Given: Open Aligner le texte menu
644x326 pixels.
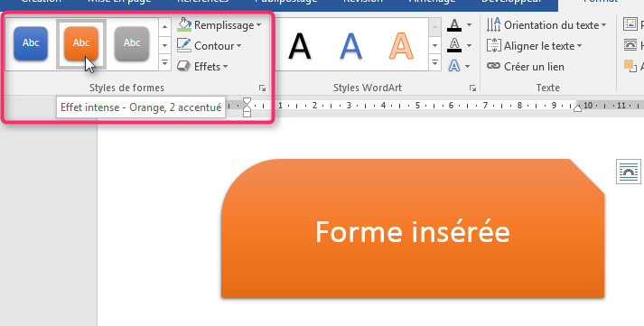Looking at the screenshot, I should click(x=535, y=45).
